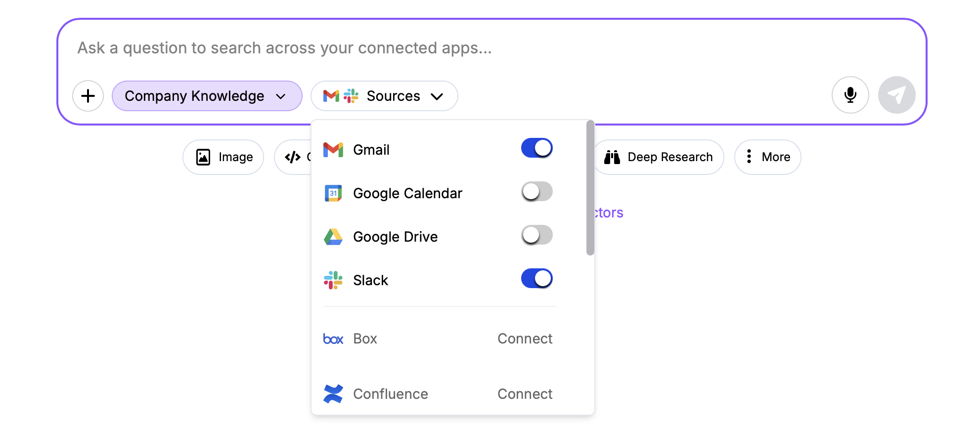Click the Google Calendar icon
This screenshot has width=980, height=427.
pyautogui.click(x=333, y=193)
